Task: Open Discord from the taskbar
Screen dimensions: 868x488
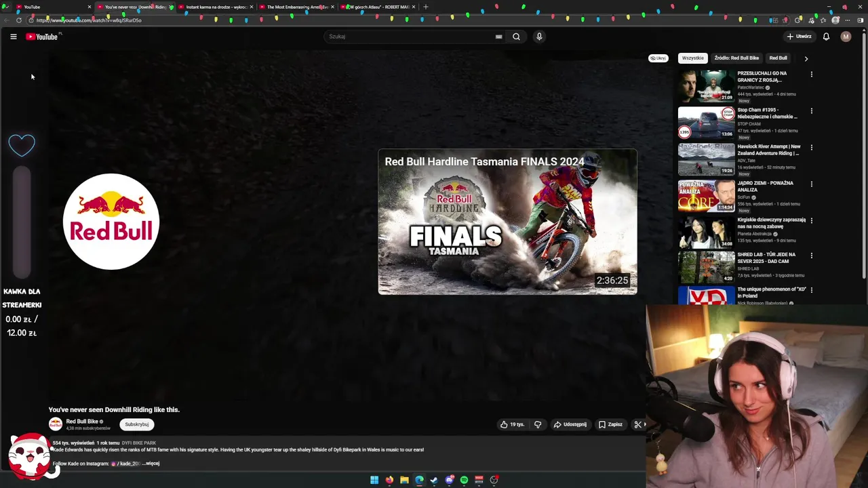Action: [449, 480]
